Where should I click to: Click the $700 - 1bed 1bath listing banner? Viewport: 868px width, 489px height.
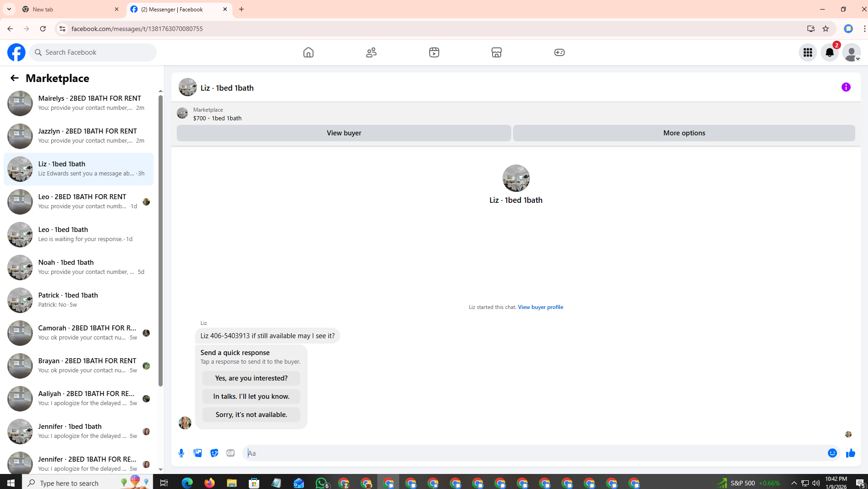coord(217,114)
